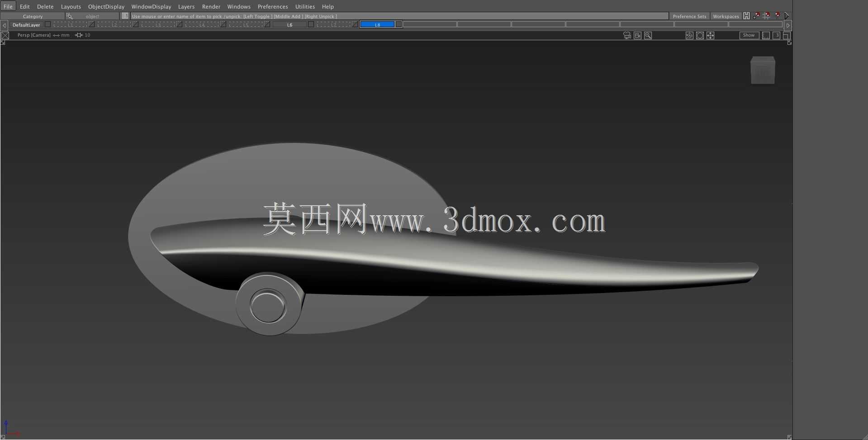Toggle the CV snap magnet icon
868x440 pixels.
(x=756, y=16)
